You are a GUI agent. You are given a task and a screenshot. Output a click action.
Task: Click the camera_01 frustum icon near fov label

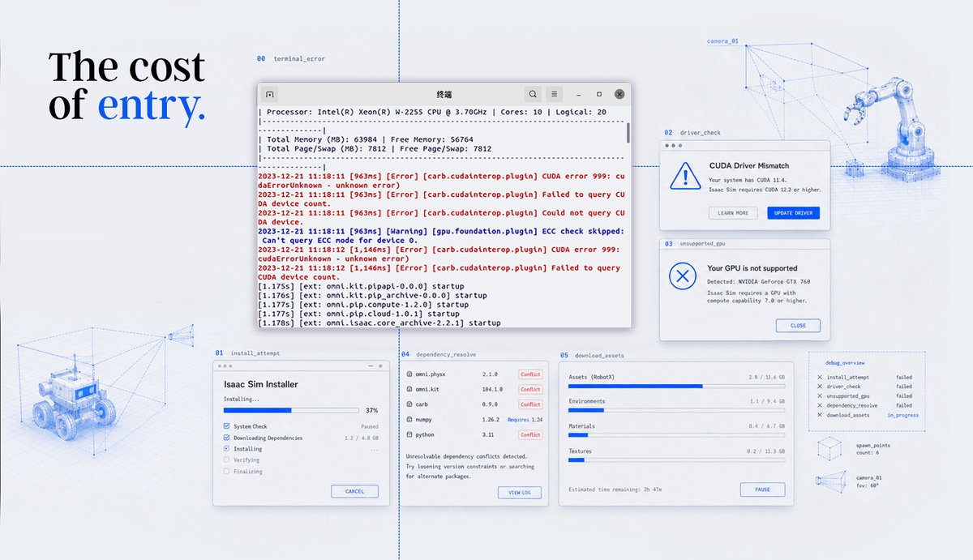click(829, 481)
